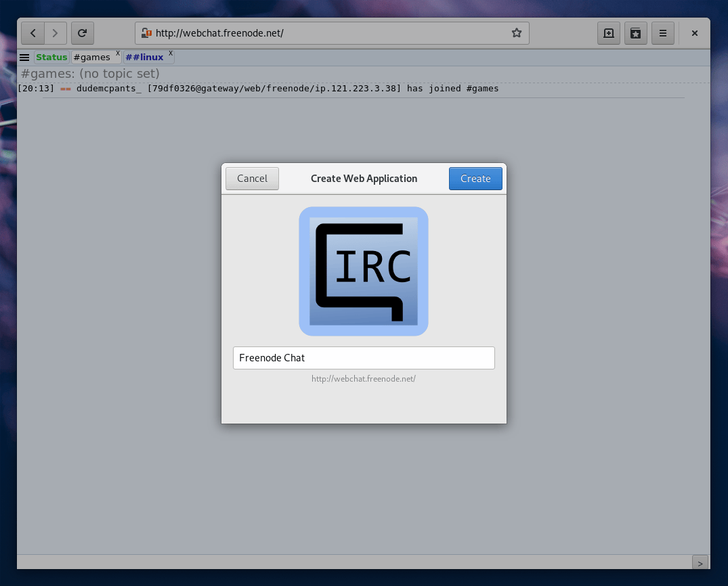This screenshot has width=728, height=586.
Task: Reload the webchat page
Action: pos(83,33)
